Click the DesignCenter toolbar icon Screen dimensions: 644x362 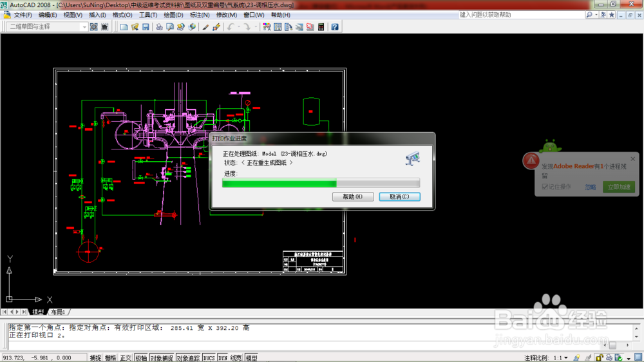point(278,27)
